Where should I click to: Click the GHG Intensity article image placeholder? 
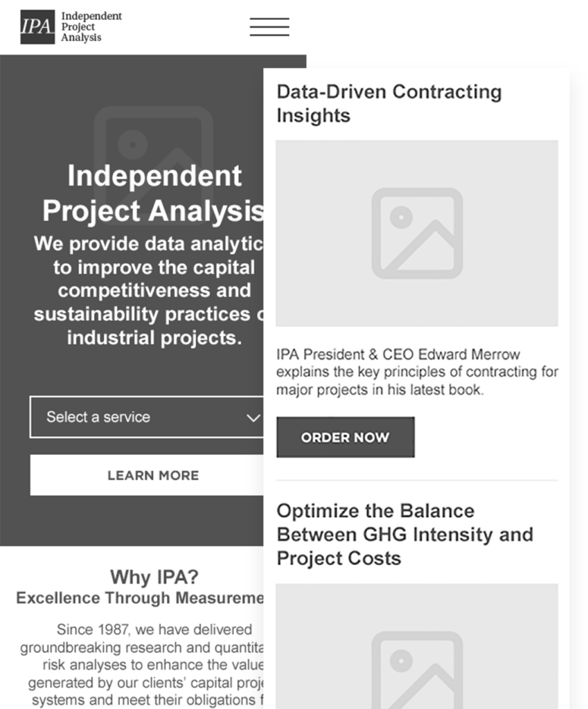(x=417, y=647)
